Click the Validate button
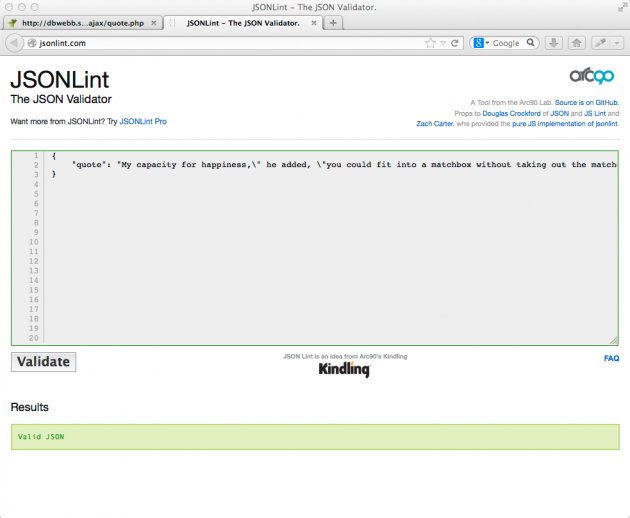The image size is (630, 518). tap(43, 362)
